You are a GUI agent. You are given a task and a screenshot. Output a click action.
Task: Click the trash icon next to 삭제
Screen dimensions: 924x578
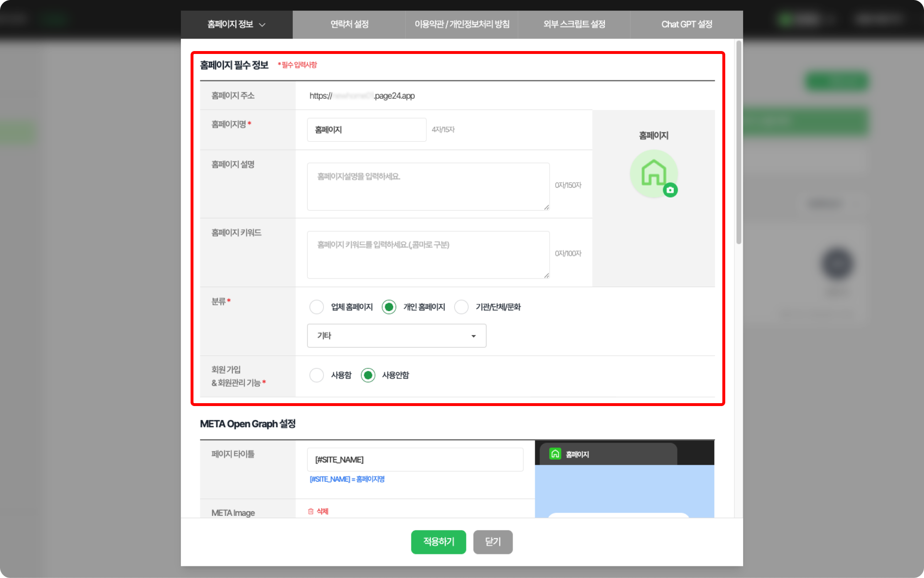click(311, 512)
